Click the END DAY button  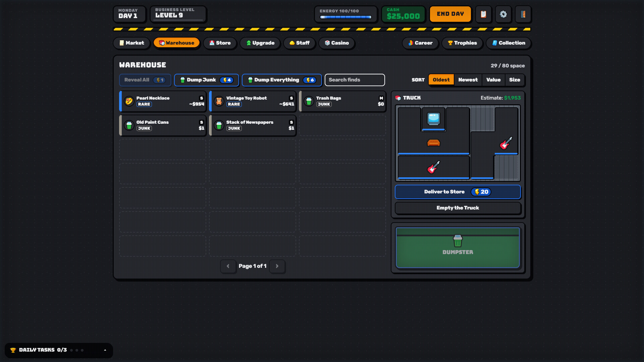(450, 14)
